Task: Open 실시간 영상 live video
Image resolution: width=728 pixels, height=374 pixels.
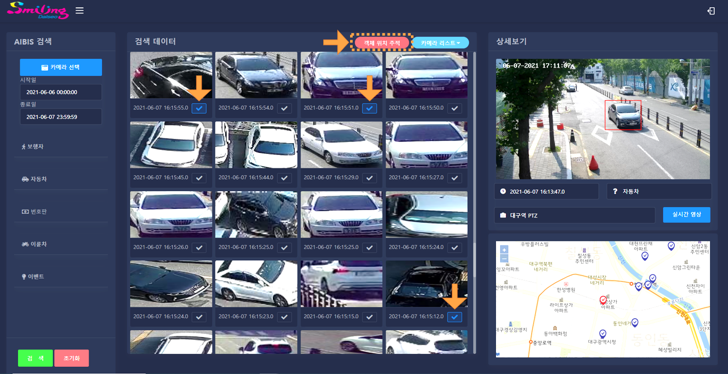Action: click(x=686, y=215)
